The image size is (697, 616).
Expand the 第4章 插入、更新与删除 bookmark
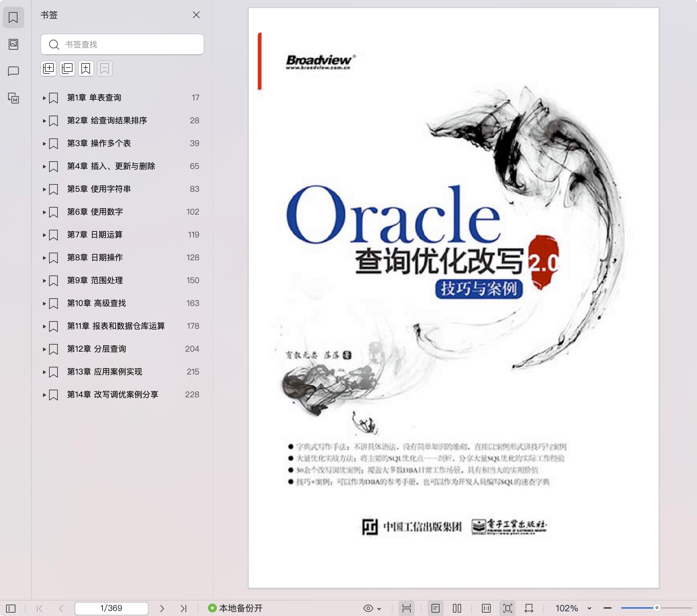pyautogui.click(x=44, y=166)
